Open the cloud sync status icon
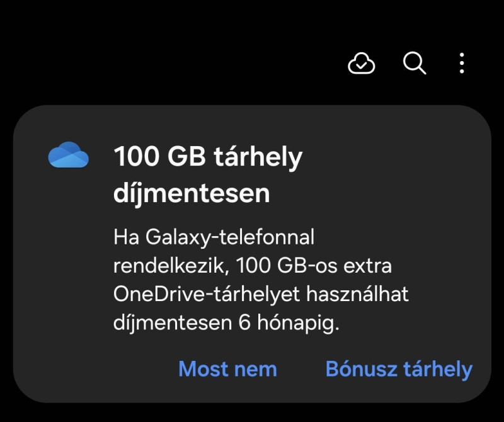The image size is (504, 422). tap(361, 64)
